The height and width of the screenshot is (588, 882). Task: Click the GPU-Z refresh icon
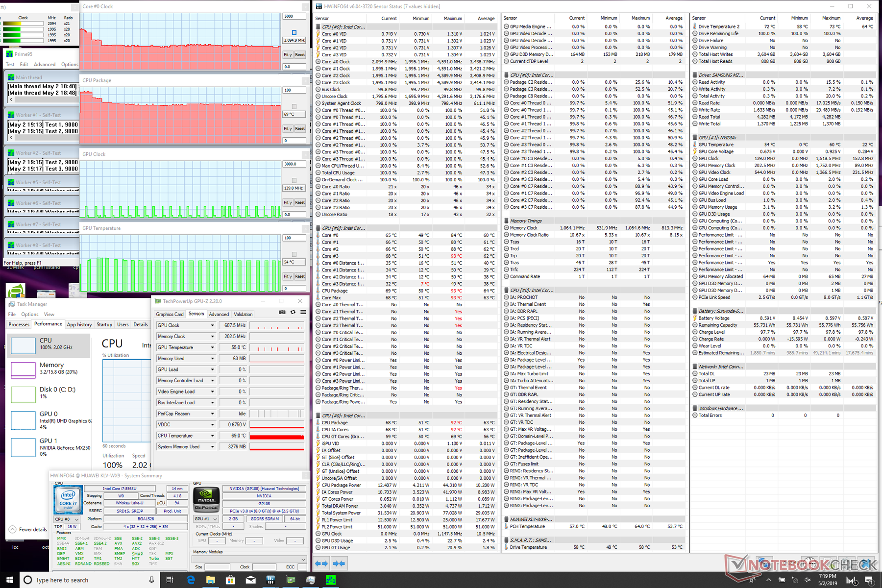pyautogui.click(x=293, y=312)
